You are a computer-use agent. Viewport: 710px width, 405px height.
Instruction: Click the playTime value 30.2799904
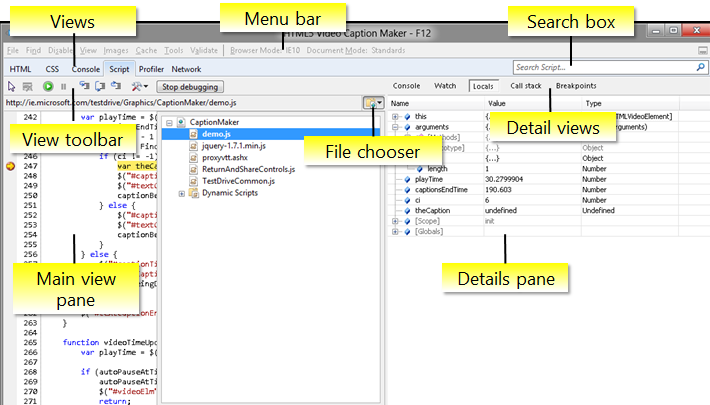point(504,179)
